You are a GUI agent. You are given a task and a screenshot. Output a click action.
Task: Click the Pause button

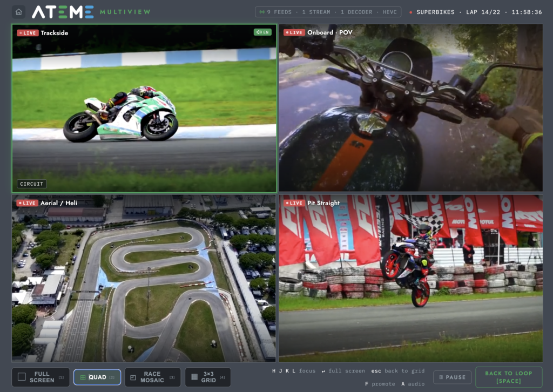point(452,377)
